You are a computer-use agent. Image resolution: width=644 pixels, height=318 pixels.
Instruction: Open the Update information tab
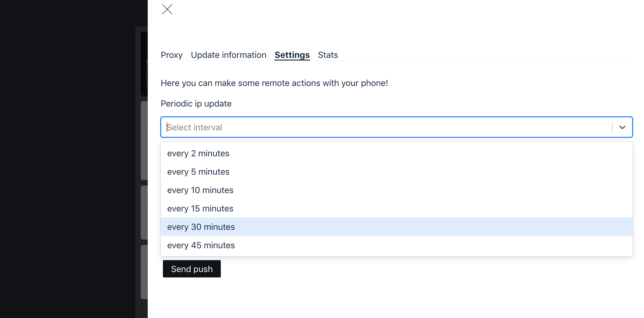(x=228, y=55)
